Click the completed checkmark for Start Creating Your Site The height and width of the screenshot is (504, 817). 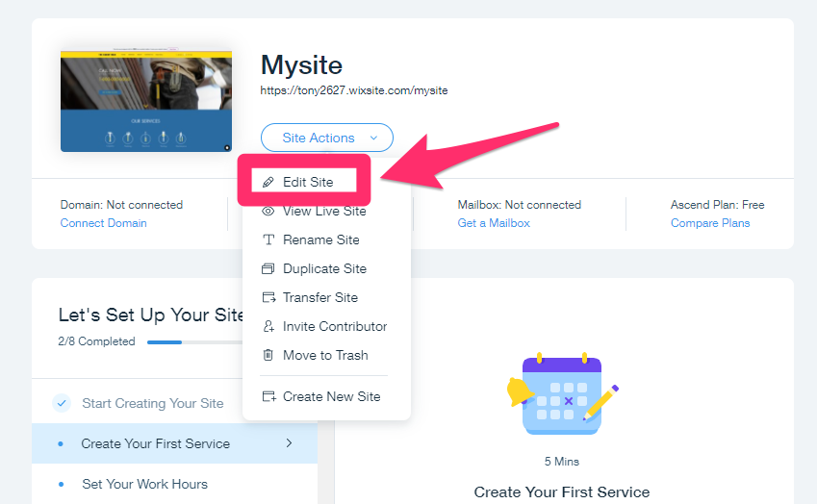(x=62, y=403)
